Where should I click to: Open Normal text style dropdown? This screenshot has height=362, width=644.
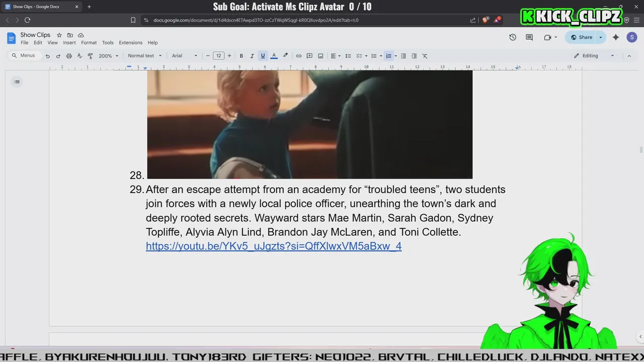coord(145,56)
